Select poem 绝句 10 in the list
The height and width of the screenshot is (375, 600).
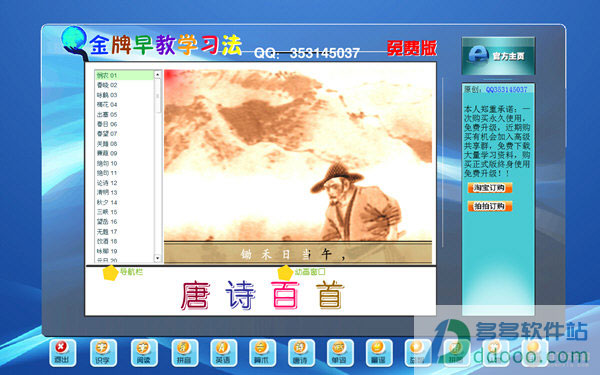(x=124, y=163)
